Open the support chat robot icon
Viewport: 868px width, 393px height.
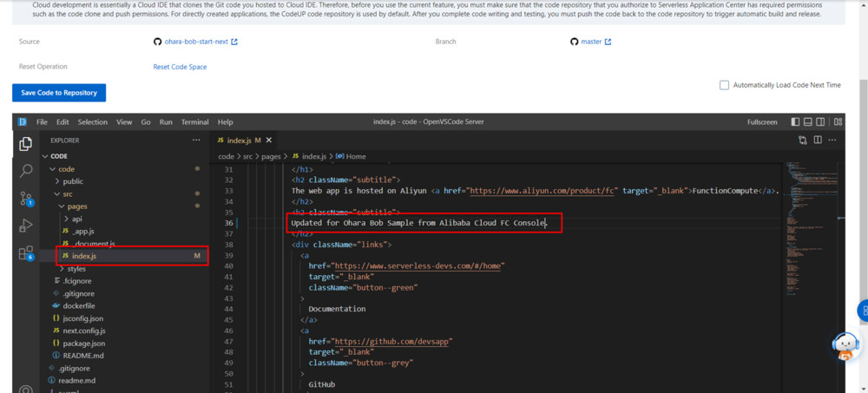click(x=846, y=346)
